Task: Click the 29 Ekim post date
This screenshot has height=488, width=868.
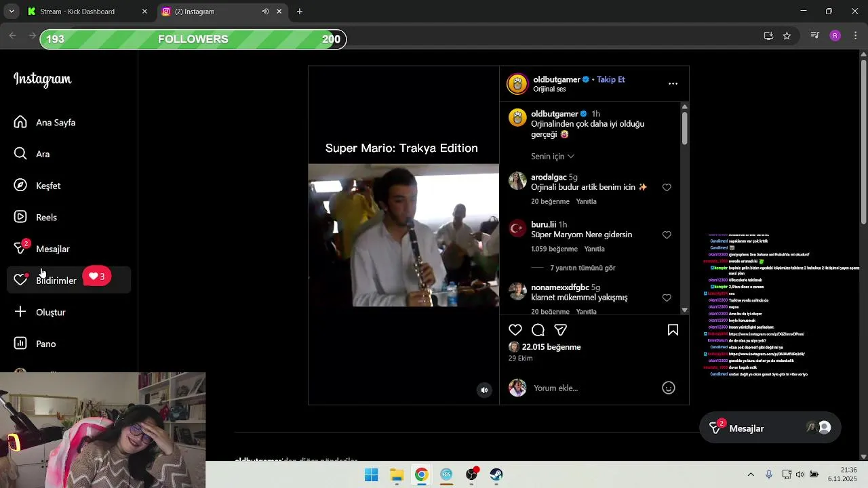Action: pos(520,359)
